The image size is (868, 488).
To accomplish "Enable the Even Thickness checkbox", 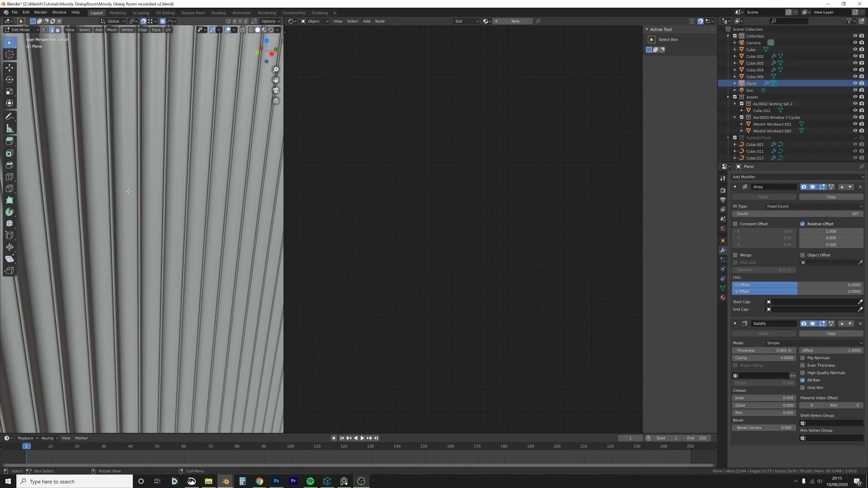I will pyautogui.click(x=802, y=366).
